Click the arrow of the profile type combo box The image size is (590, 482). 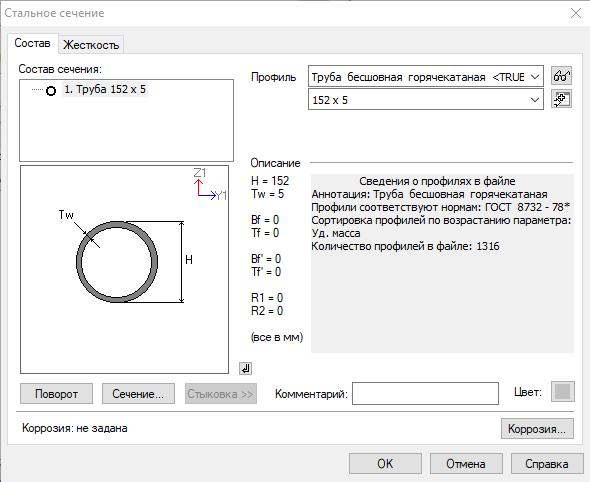tap(535, 77)
